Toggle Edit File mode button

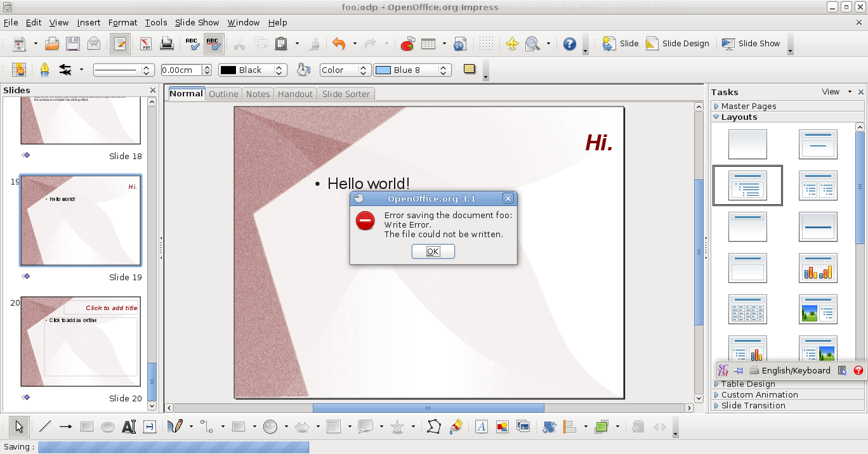click(x=120, y=44)
